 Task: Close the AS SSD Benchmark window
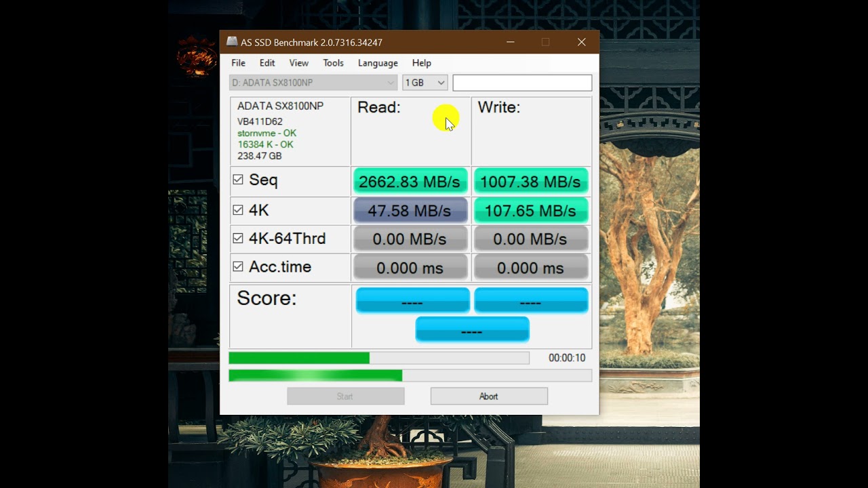point(581,42)
